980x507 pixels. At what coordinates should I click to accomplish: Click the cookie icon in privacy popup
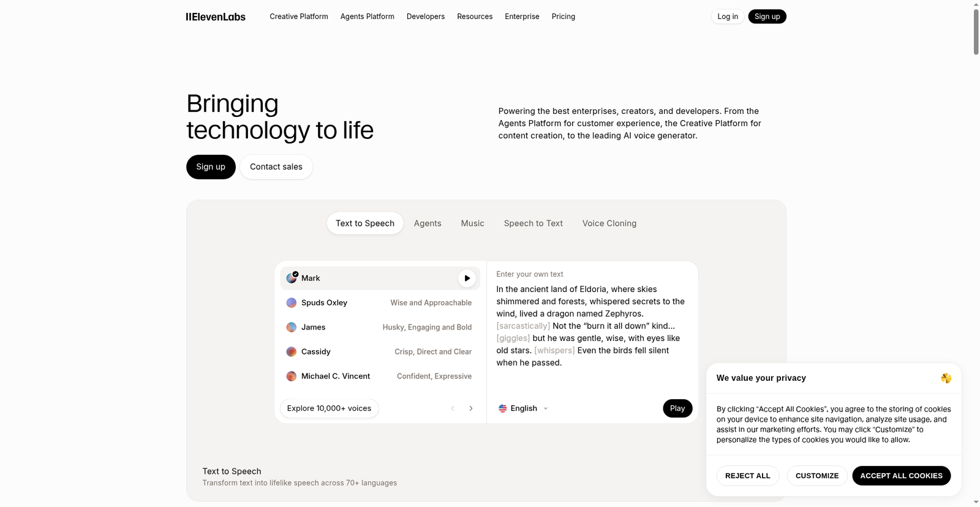(x=946, y=378)
